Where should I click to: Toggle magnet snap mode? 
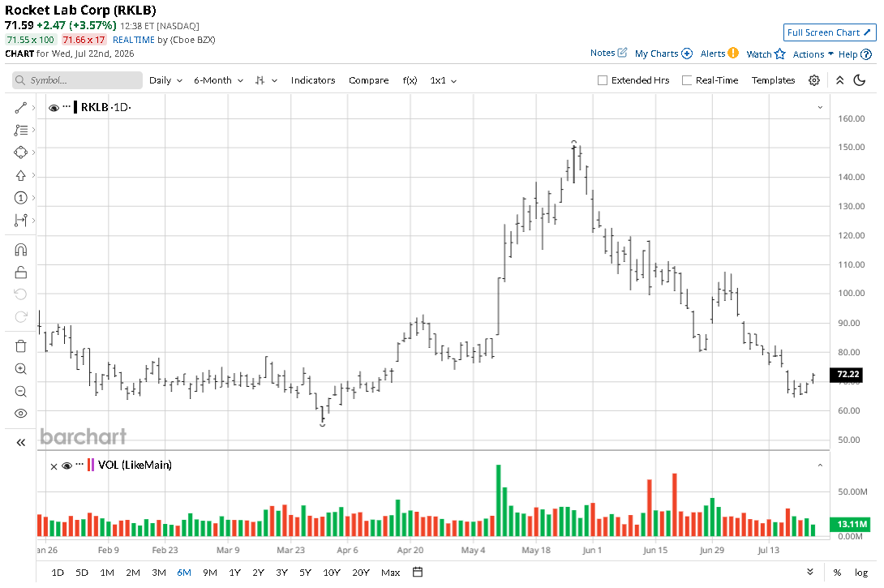click(20, 250)
